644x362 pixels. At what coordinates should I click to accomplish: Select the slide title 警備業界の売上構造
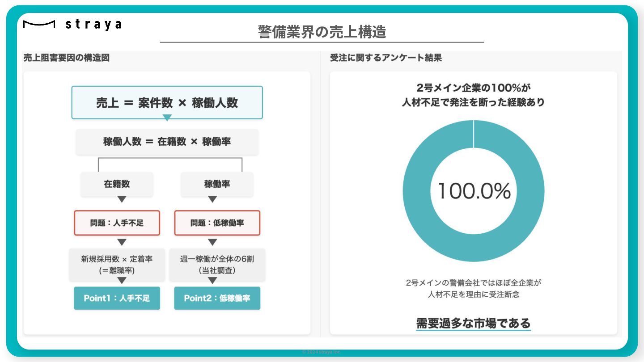point(322,32)
